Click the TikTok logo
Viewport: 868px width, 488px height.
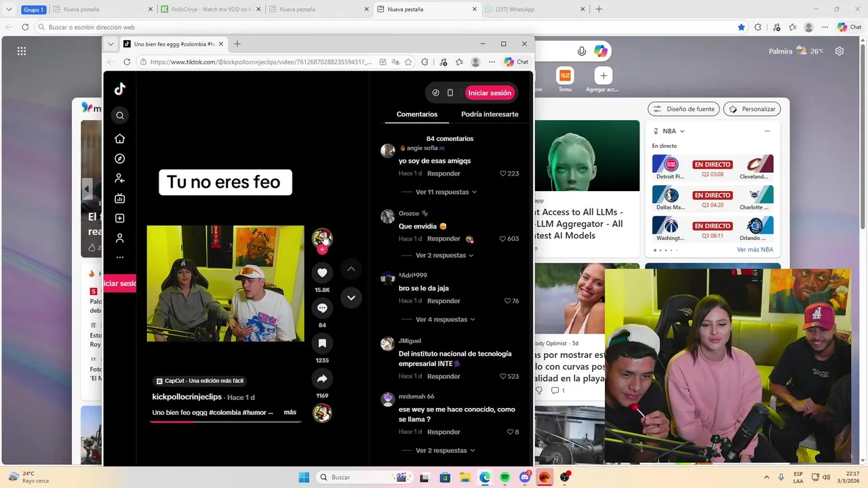[120, 89]
